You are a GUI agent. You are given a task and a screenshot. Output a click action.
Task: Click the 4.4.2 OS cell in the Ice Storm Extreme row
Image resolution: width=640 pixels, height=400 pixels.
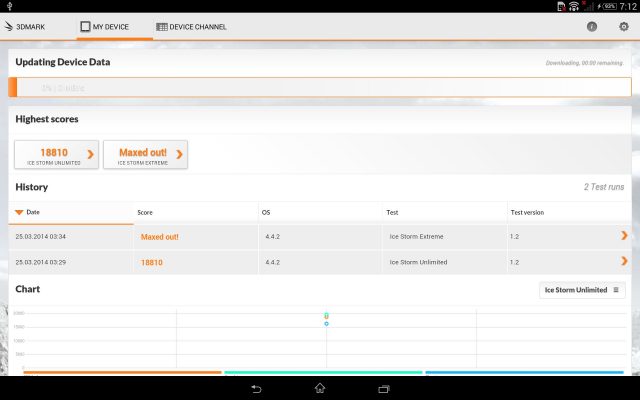pos(272,236)
